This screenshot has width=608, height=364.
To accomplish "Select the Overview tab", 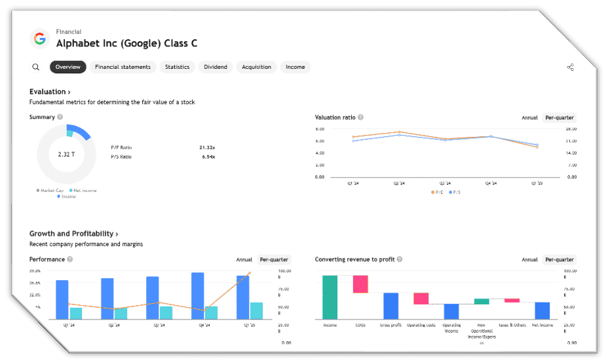I will [x=68, y=67].
